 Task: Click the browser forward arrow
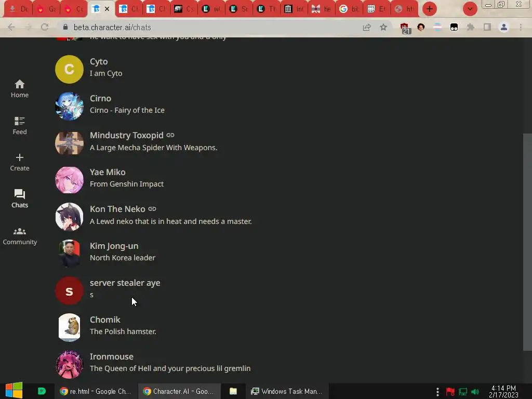click(28, 27)
